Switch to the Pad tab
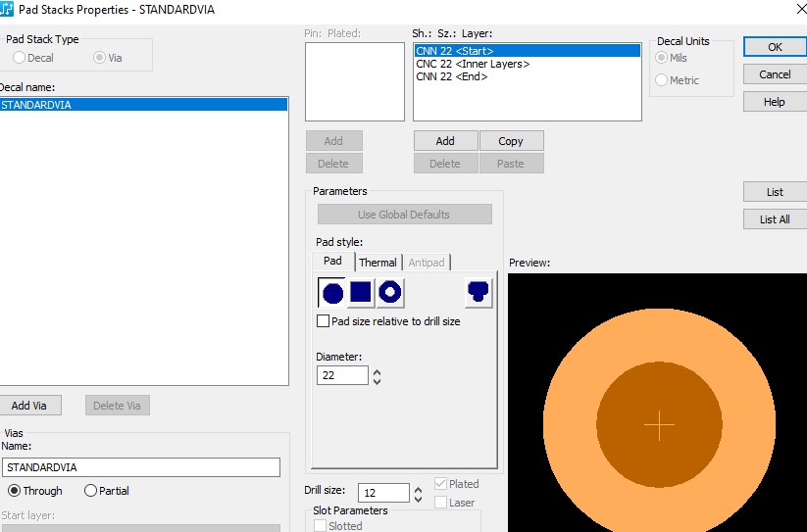The width and height of the screenshot is (807, 532). click(x=333, y=262)
